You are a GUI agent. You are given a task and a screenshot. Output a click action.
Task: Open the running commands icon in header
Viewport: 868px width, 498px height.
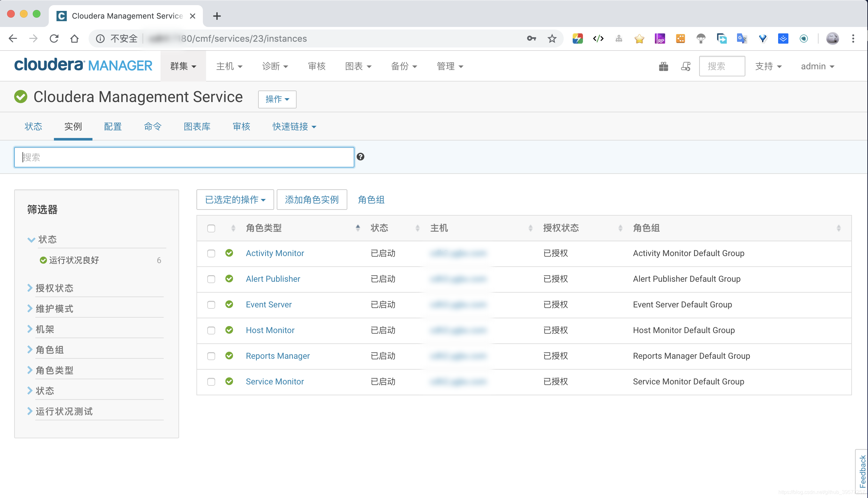pos(686,66)
